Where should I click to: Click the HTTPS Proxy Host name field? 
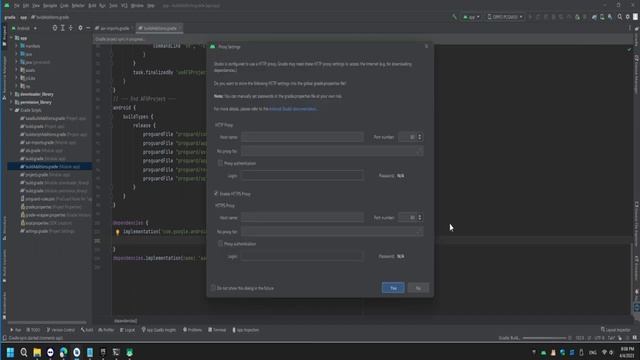coord(302,218)
